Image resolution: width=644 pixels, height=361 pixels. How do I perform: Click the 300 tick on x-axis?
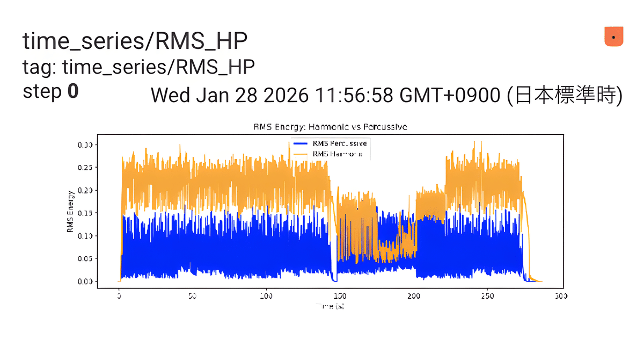(x=560, y=296)
